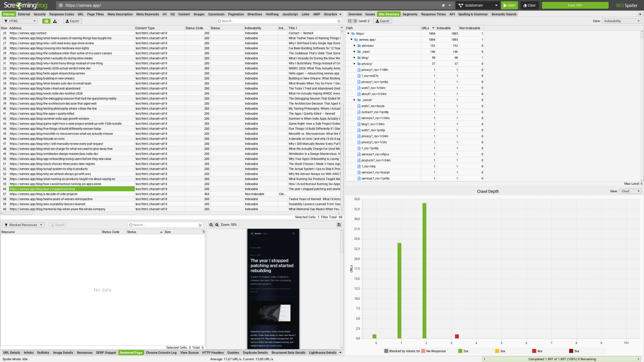The image size is (644, 362).
Task: Clear the crawl data
Action: point(530,5)
